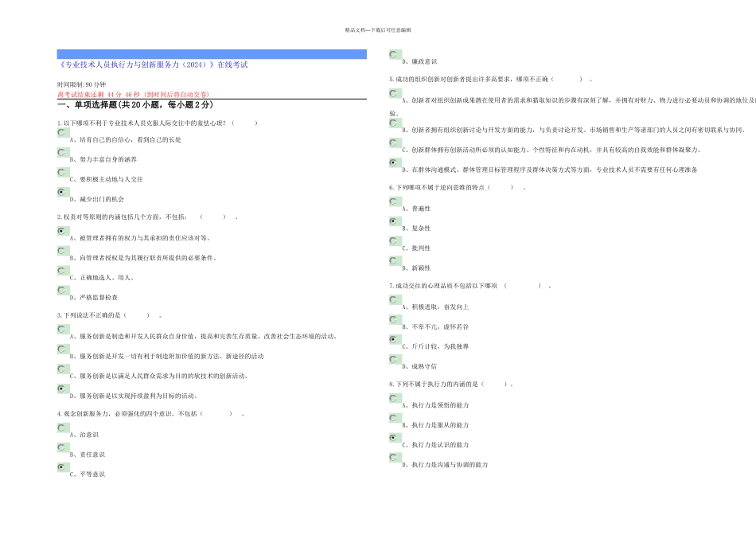Click the selected radio C 执行力是认识的能力
This screenshot has height=535, width=756.
tap(393, 438)
